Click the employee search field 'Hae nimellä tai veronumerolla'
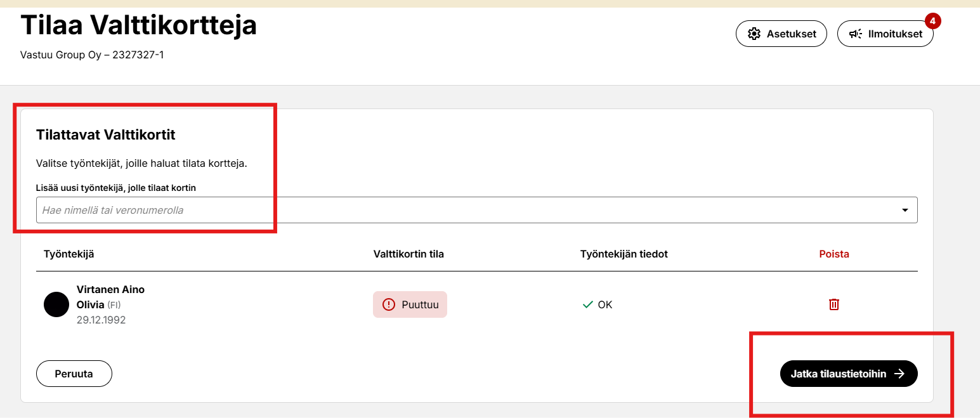Image resolution: width=980 pixels, height=418 pixels. (x=476, y=210)
